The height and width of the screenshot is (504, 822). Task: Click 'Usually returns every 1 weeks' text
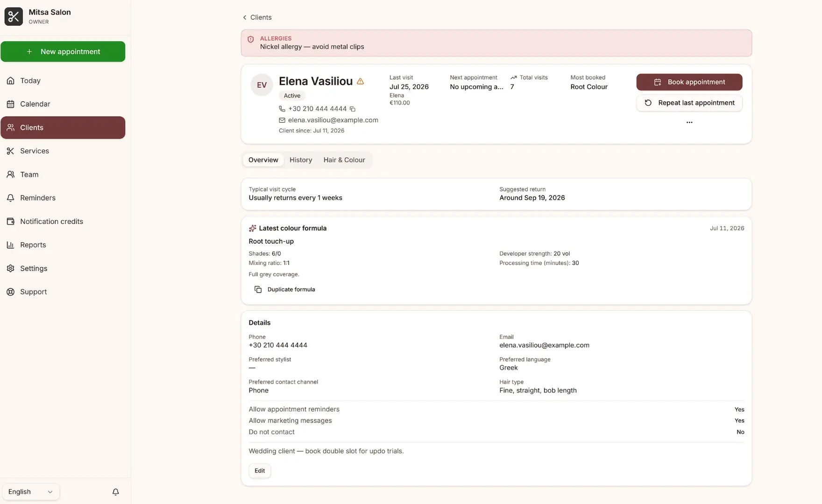295,198
